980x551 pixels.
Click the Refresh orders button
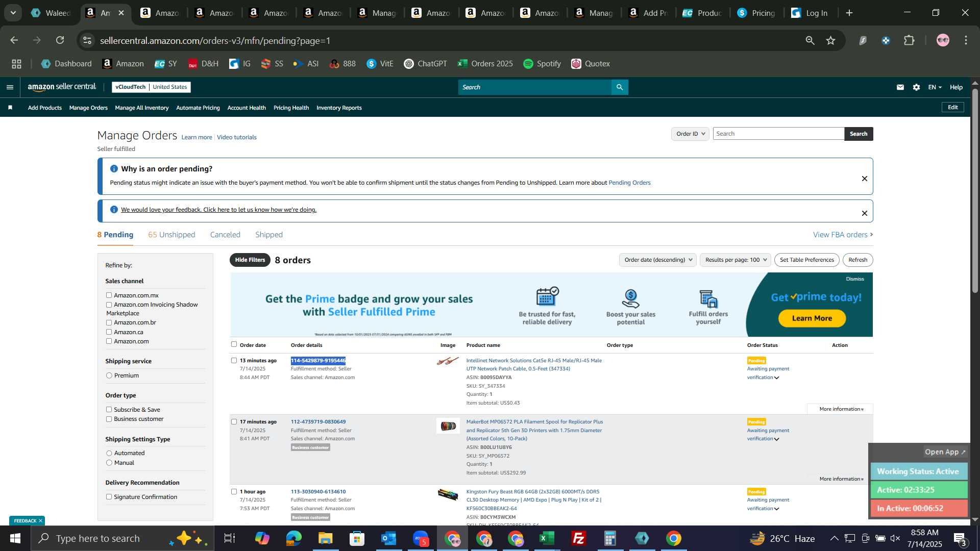(857, 260)
